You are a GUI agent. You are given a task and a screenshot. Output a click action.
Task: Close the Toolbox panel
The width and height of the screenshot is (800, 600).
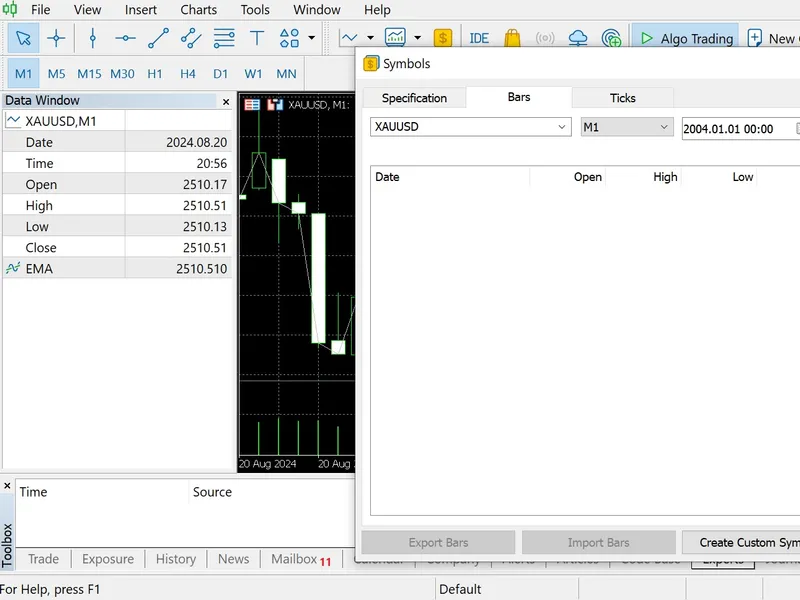click(7, 486)
